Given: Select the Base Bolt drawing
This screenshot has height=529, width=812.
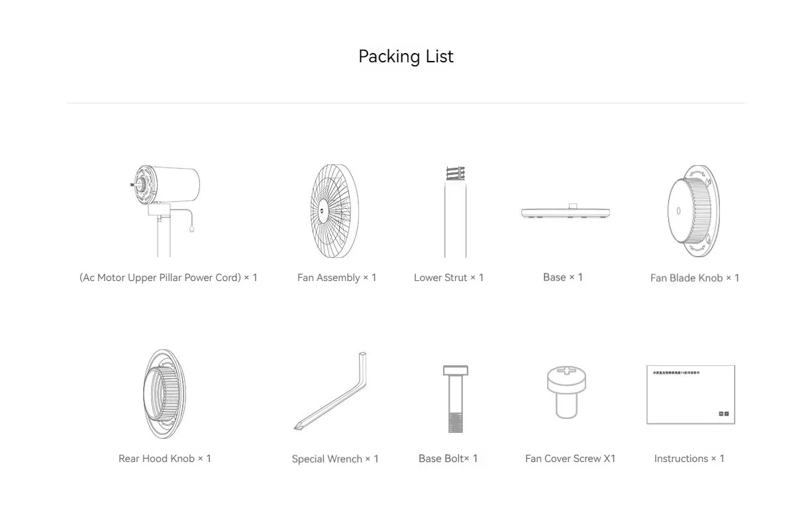Looking at the screenshot, I should coord(455,399).
